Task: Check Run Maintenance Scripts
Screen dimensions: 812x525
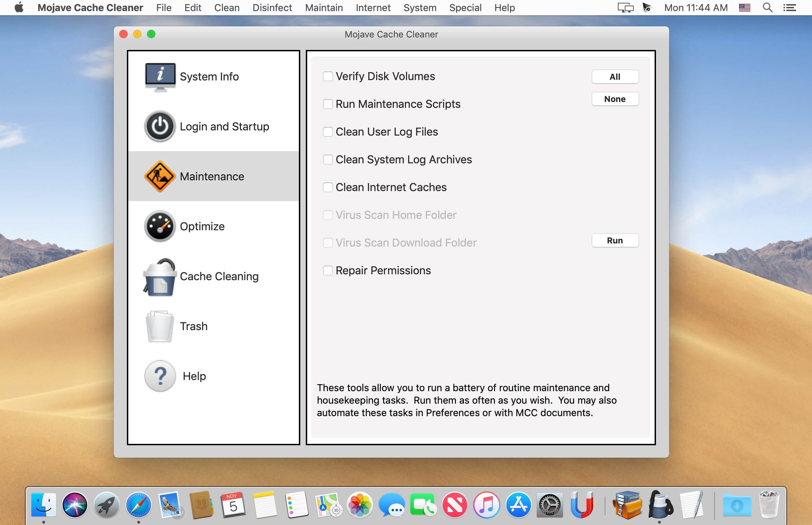Action: [x=328, y=104]
